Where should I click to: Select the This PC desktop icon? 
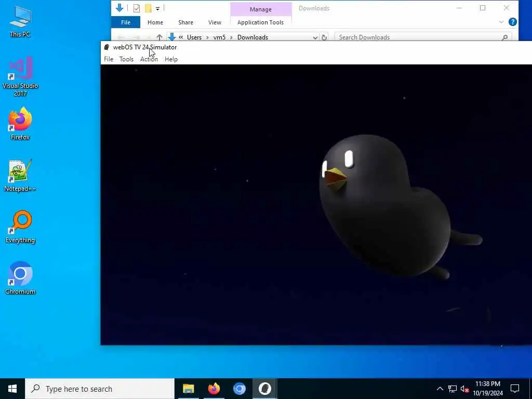pyautogui.click(x=20, y=21)
